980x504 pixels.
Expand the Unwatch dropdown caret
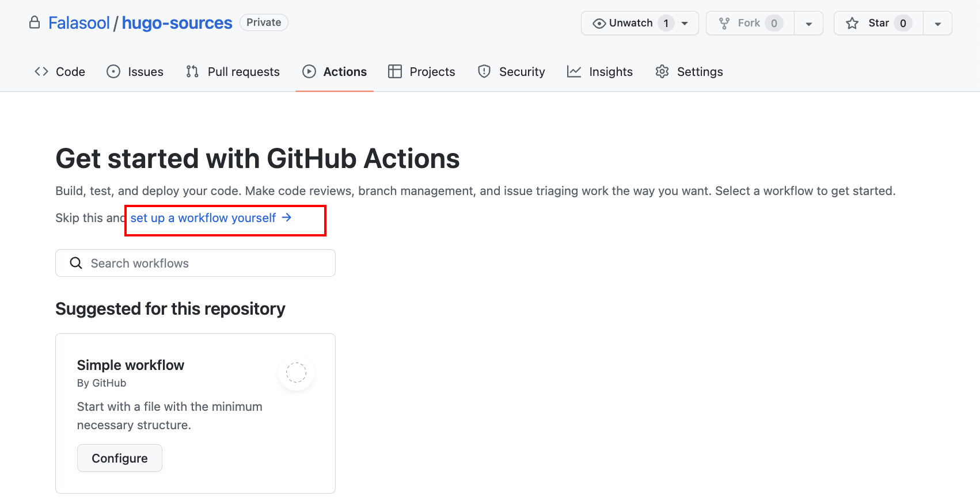(685, 24)
